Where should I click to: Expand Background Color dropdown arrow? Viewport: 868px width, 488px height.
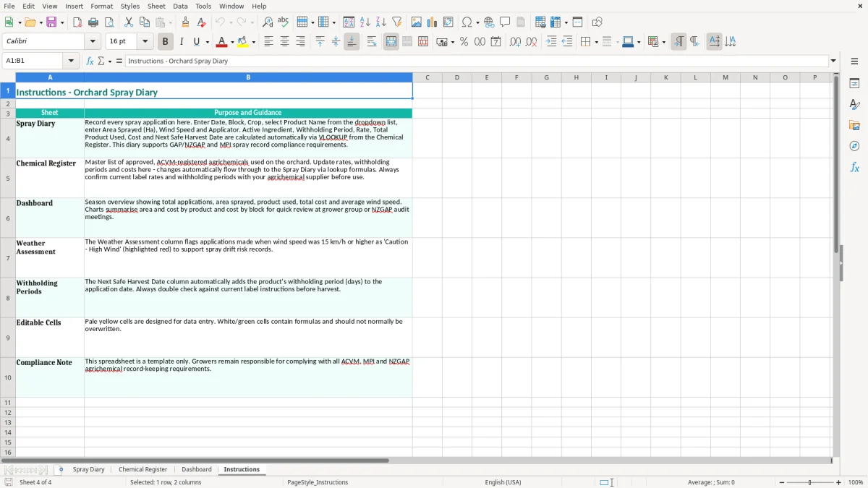click(253, 42)
